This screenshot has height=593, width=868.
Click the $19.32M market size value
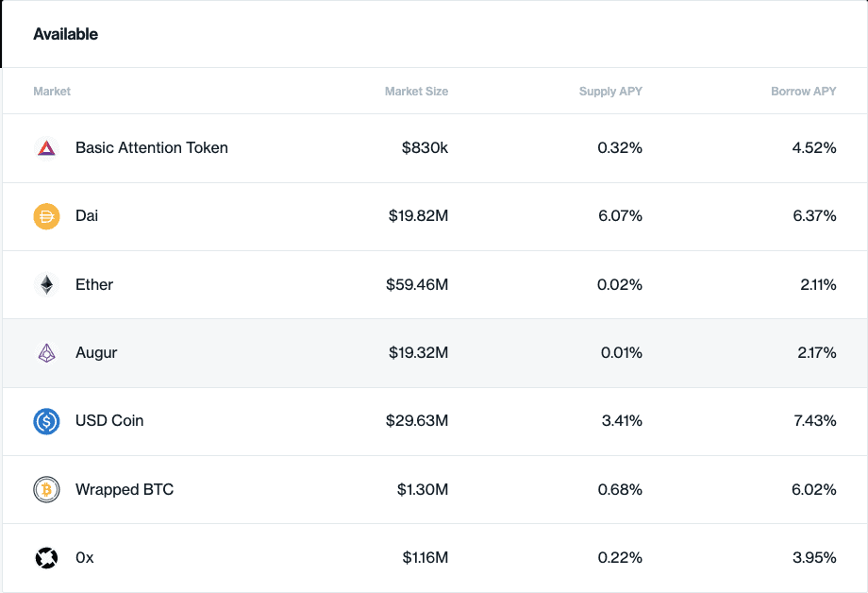point(418,353)
